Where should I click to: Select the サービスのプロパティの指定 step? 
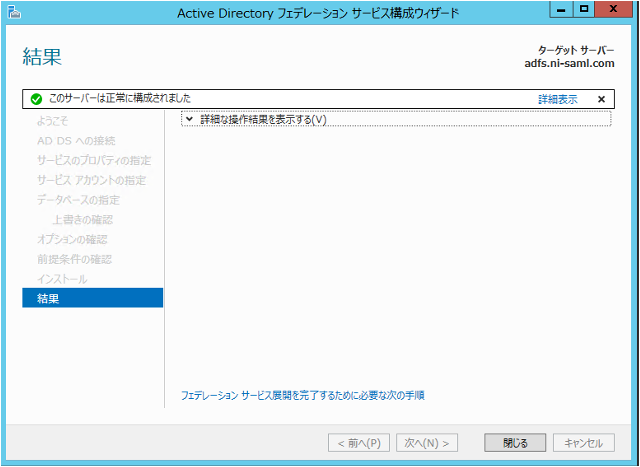coord(93,160)
